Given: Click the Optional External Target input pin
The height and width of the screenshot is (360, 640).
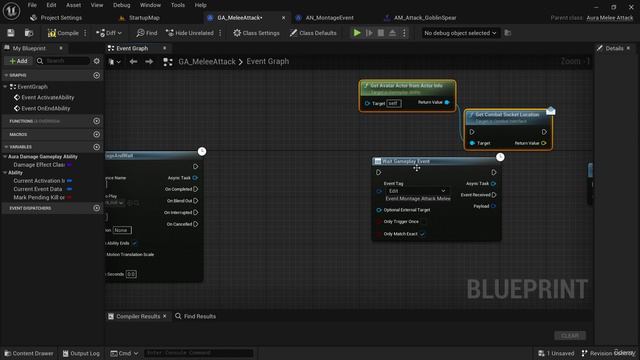Looking at the screenshot, I should tap(379, 210).
